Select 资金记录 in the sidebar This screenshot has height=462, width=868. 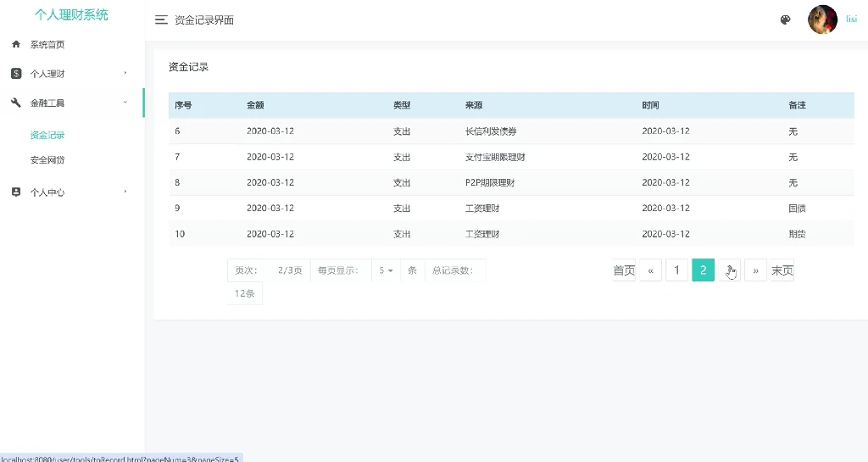click(47, 135)
